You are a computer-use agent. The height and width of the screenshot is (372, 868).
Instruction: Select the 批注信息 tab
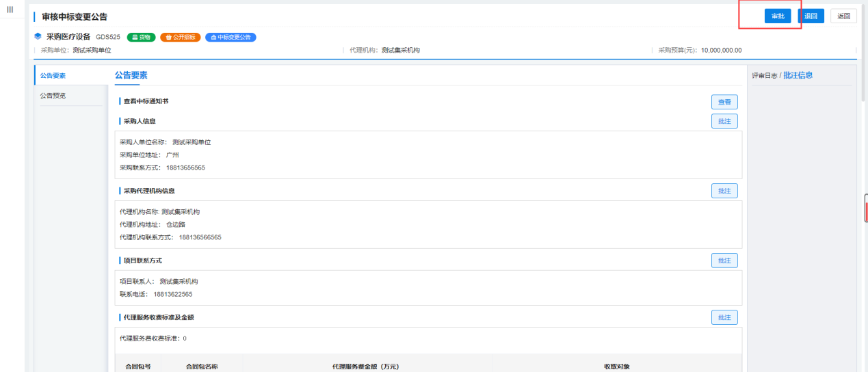[x=798, y=75]
